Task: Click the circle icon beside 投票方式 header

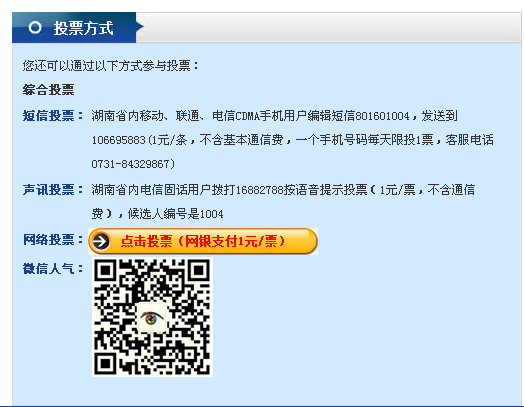Action: point(35,27)
